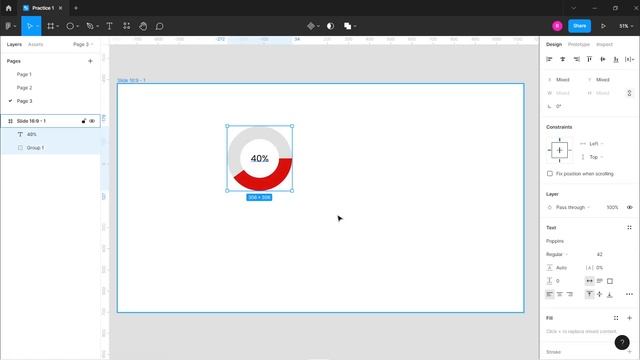Click Align horizontal centers icon
The image size is (640, 360).
[563, 60]
